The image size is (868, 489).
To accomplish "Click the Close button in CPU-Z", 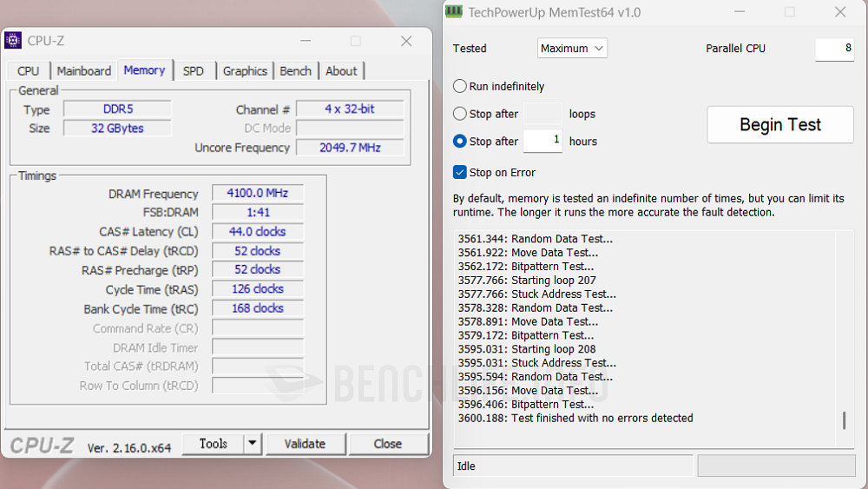I will [x=387, y=444].
